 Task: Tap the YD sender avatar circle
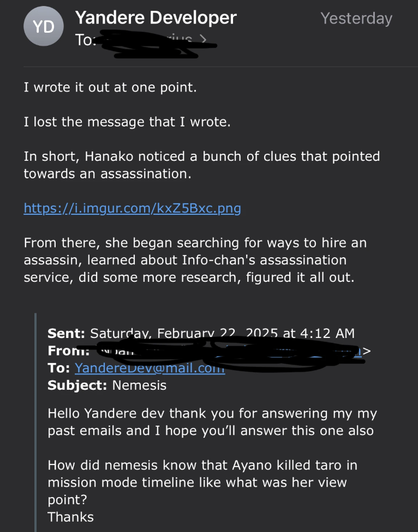pyautogui.click(x=44, y=27)
